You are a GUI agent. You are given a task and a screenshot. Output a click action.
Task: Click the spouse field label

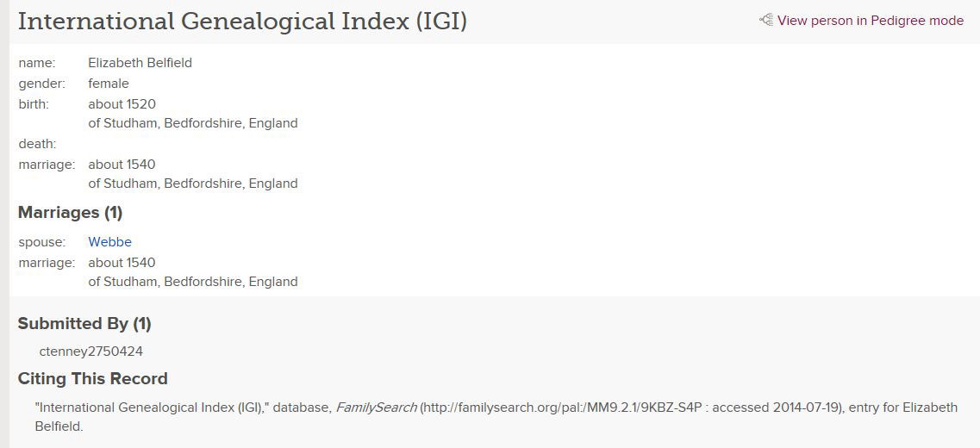41,242
